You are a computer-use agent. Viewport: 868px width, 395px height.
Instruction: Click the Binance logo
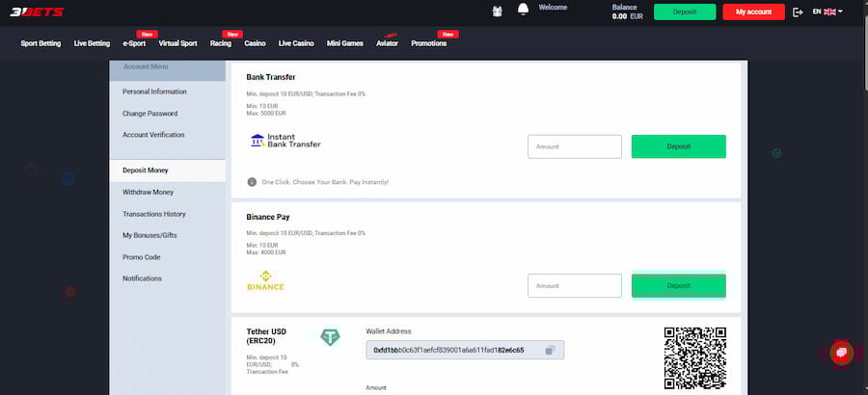[266, 281]
